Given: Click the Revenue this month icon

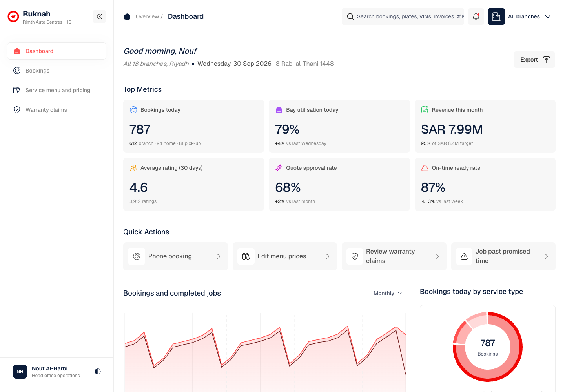Looking at the screenshot, I should coord(425,110).
